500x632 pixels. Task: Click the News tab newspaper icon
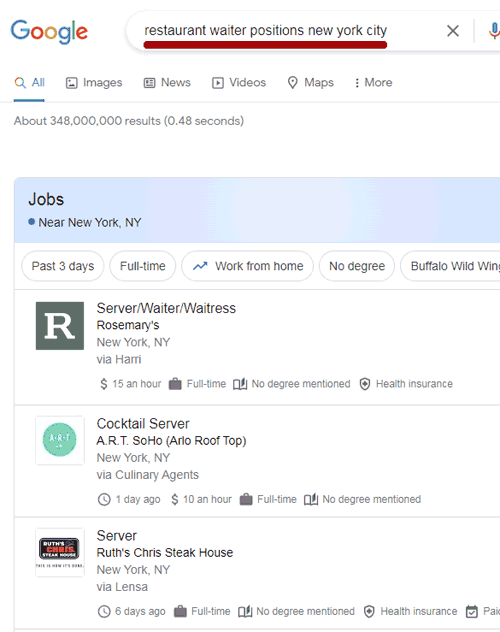(149, 83)
